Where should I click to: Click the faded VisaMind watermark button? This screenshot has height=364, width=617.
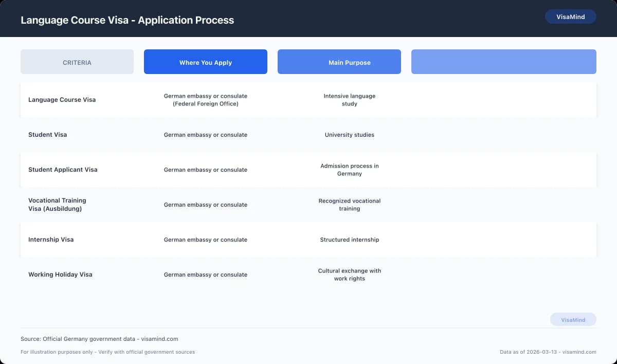tap(573, 320)
